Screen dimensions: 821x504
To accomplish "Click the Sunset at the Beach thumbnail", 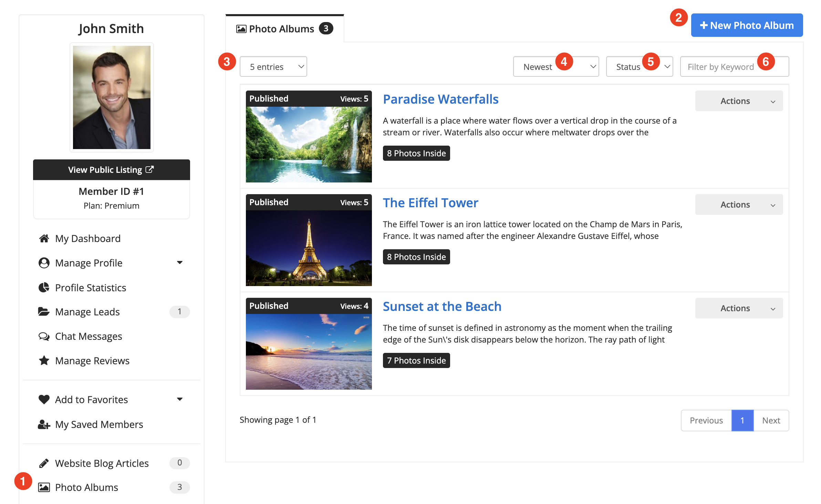I will pos(309,351).
